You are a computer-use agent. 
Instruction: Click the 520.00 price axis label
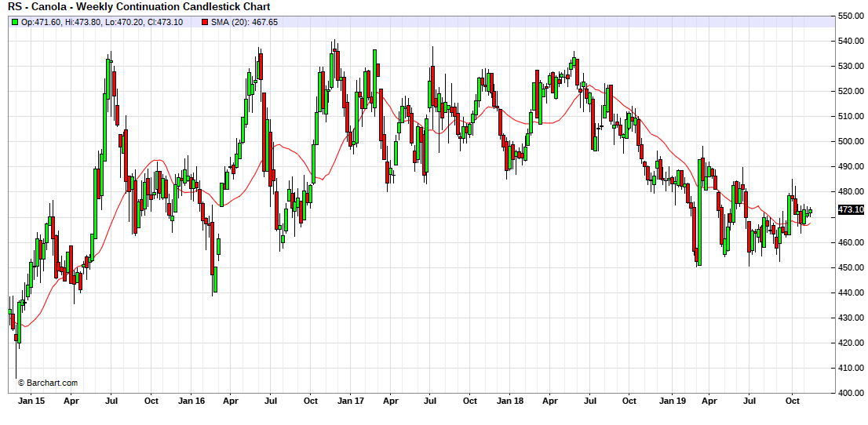[x=852, y=91]
